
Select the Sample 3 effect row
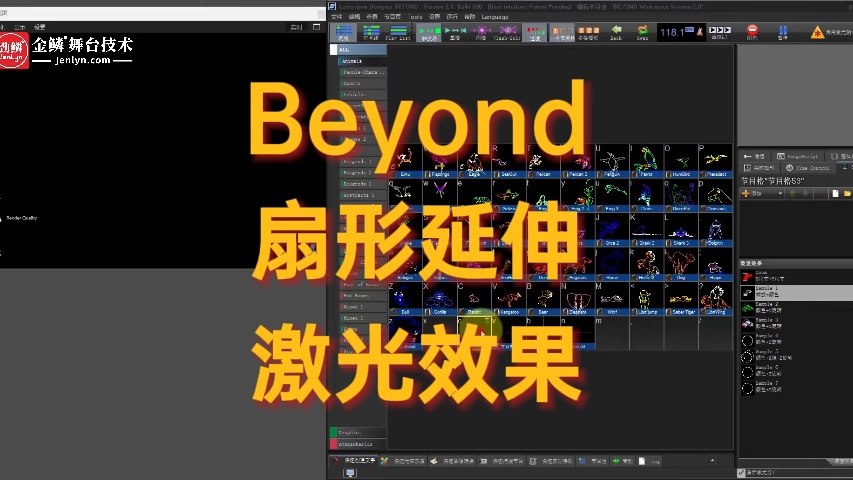click(796, 324)
